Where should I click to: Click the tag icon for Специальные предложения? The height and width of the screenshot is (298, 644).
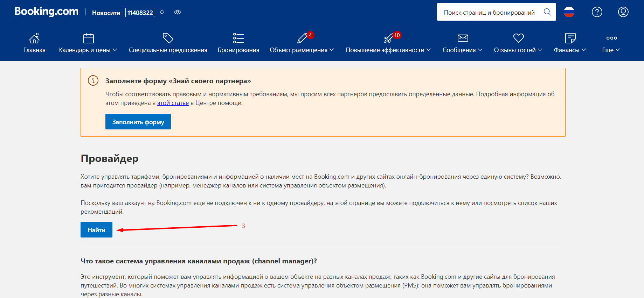[168, 38]
